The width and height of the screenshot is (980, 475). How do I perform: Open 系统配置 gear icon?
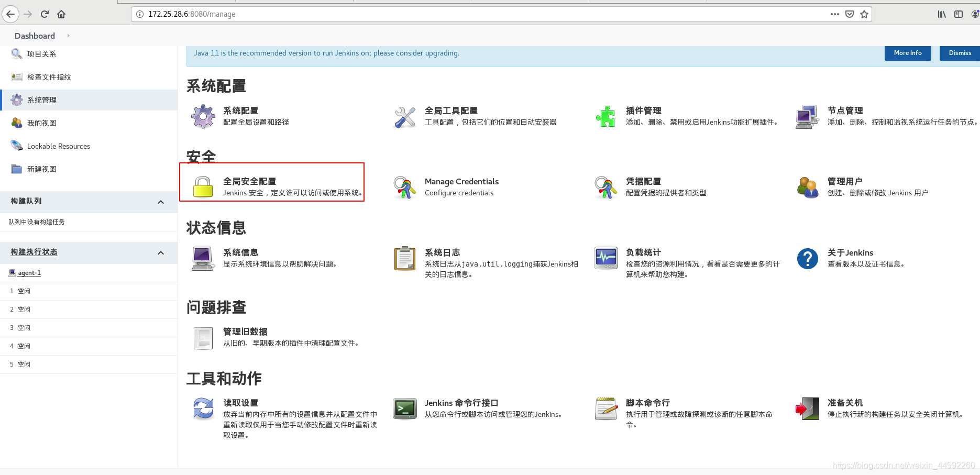pos(203,116)
